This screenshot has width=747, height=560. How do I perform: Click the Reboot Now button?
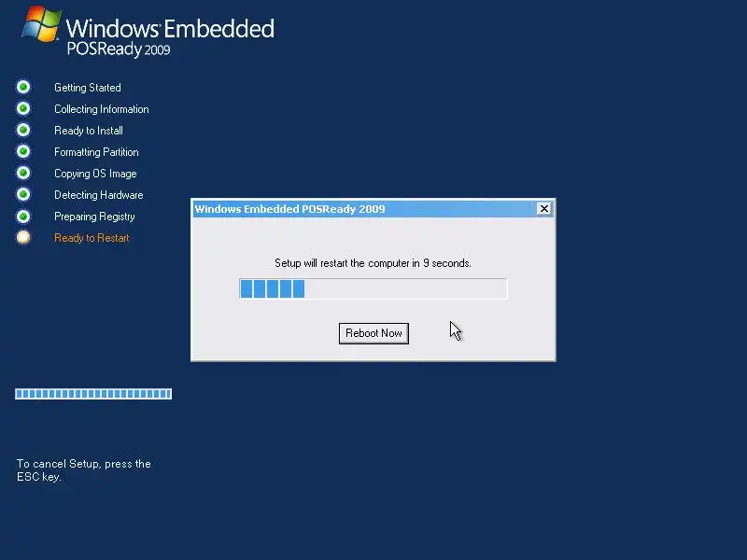[x=373, y=333]
